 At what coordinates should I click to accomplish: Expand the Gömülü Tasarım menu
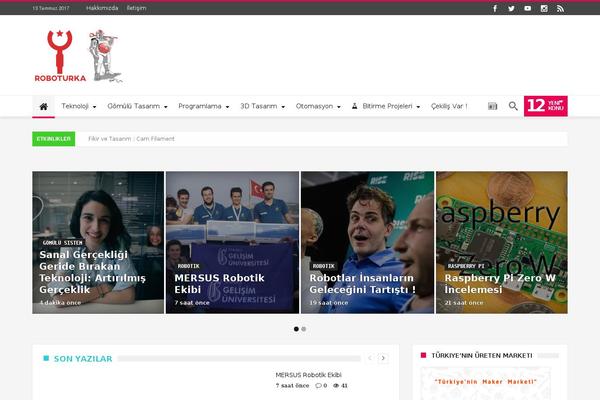(x=137, y=106)
